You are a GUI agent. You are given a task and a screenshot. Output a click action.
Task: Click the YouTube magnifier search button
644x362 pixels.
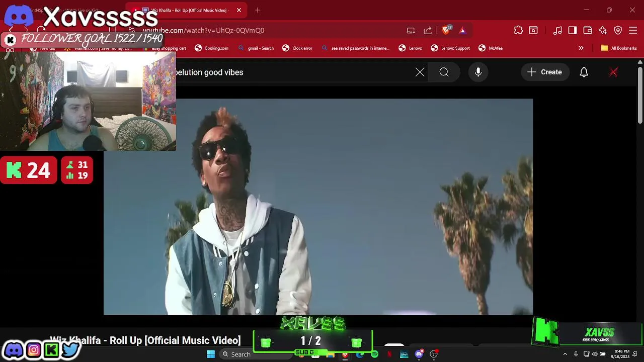point(444,72)
